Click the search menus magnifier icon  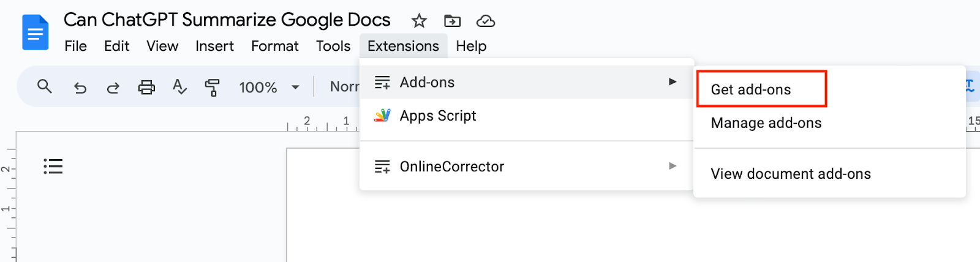tap(44, 86)
